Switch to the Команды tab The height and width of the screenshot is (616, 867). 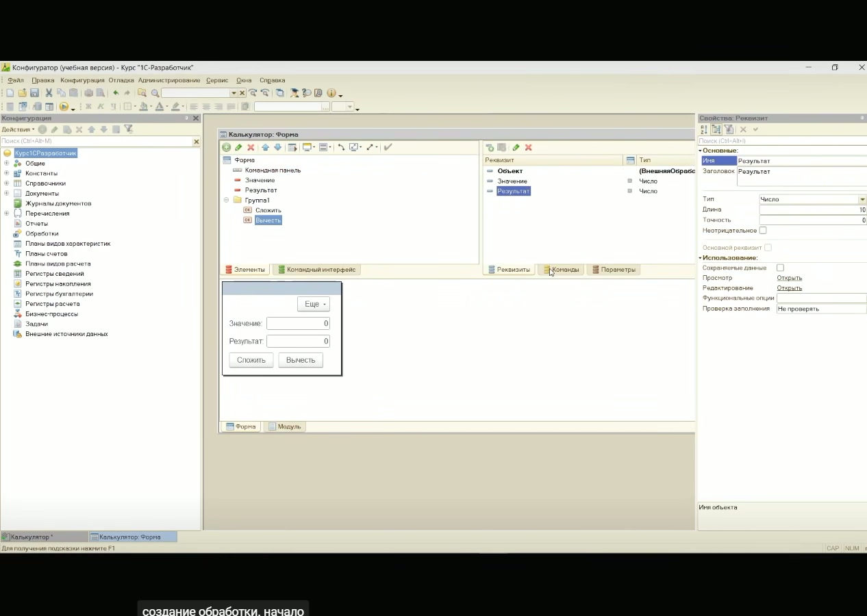(564, 270)
